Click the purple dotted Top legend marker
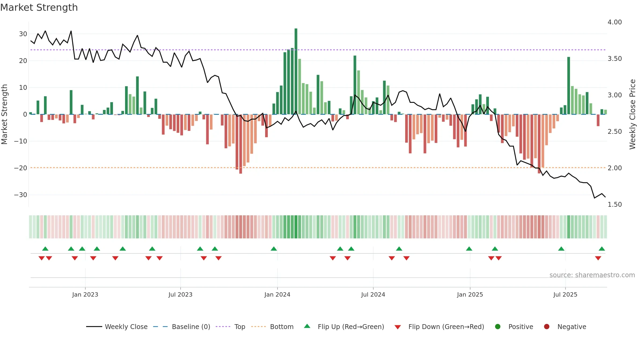The image size is (644, 362). tap(223, 327)
